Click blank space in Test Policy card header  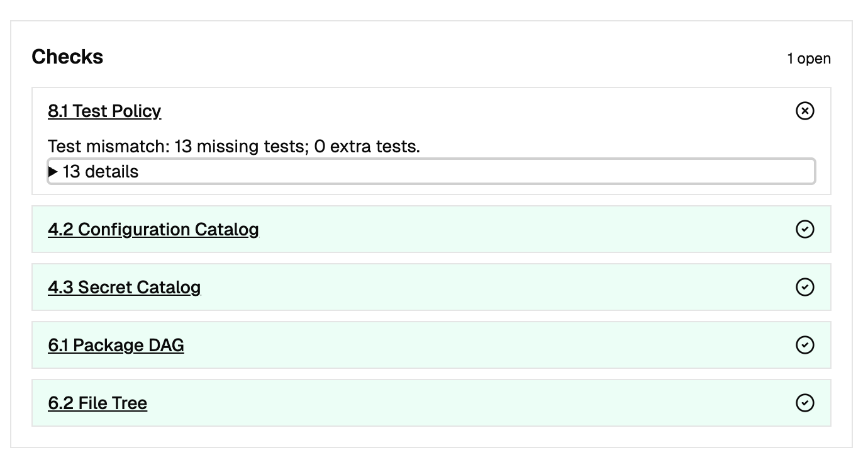478,111
